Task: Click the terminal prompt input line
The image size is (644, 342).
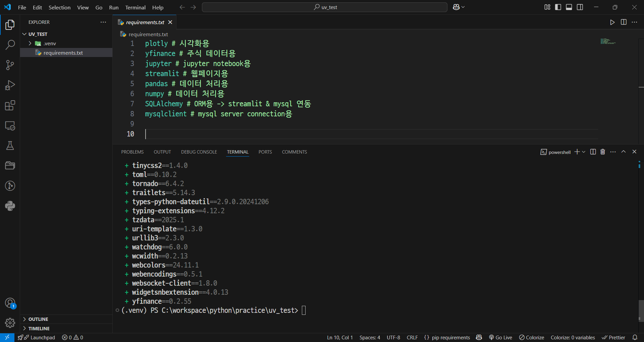Action: pyautogui.click(x=213, y=310)
